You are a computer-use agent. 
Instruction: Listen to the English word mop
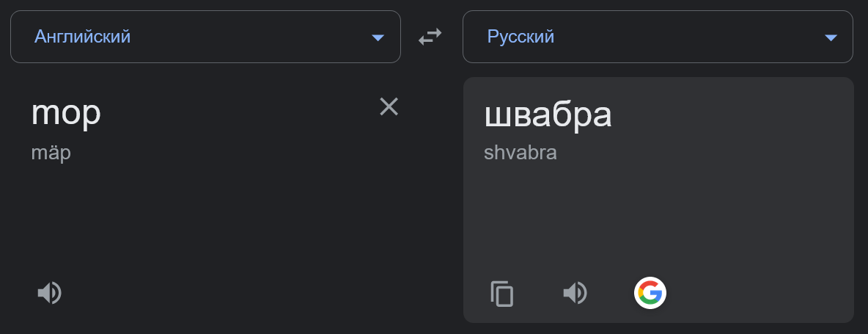click(x=49, y=294)
